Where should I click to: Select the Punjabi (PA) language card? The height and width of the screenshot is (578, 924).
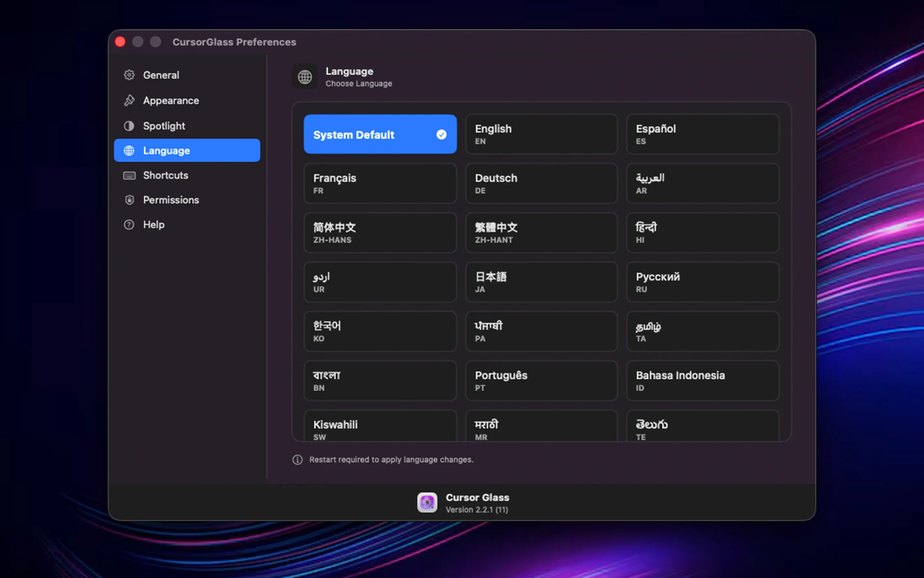tap(542, 331)
